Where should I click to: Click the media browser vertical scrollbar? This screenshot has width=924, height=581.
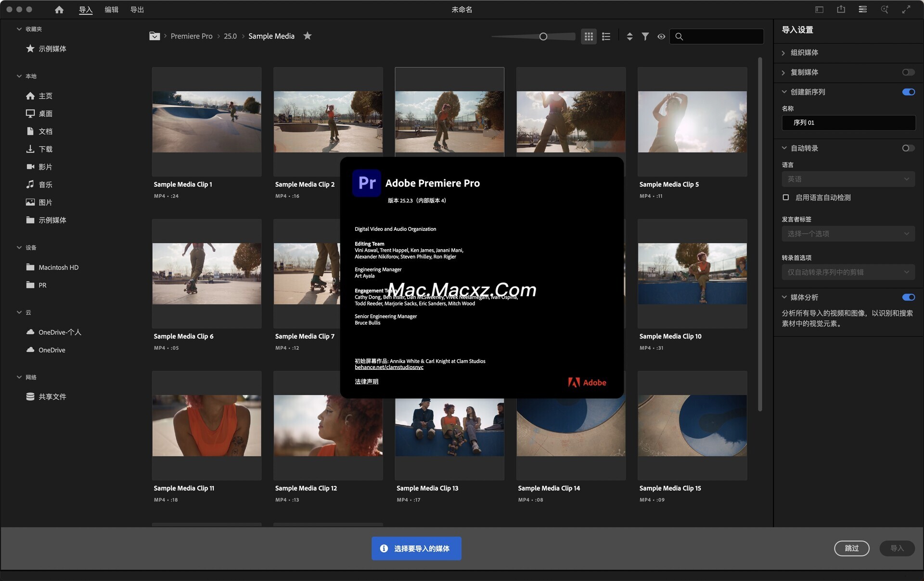(x=760, y=234)
